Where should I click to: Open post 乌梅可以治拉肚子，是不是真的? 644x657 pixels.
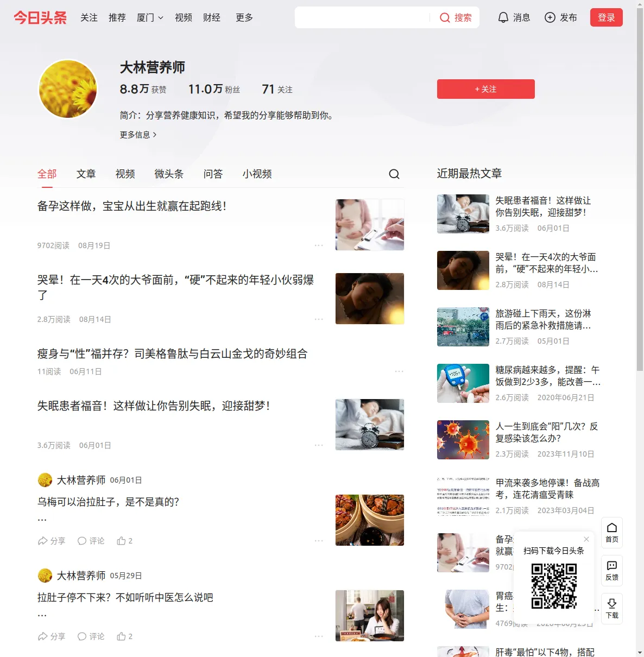[x=108, y=502]
